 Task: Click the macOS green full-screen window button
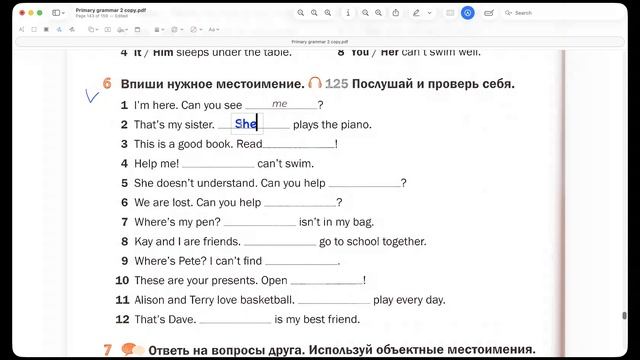click(40, 13)
